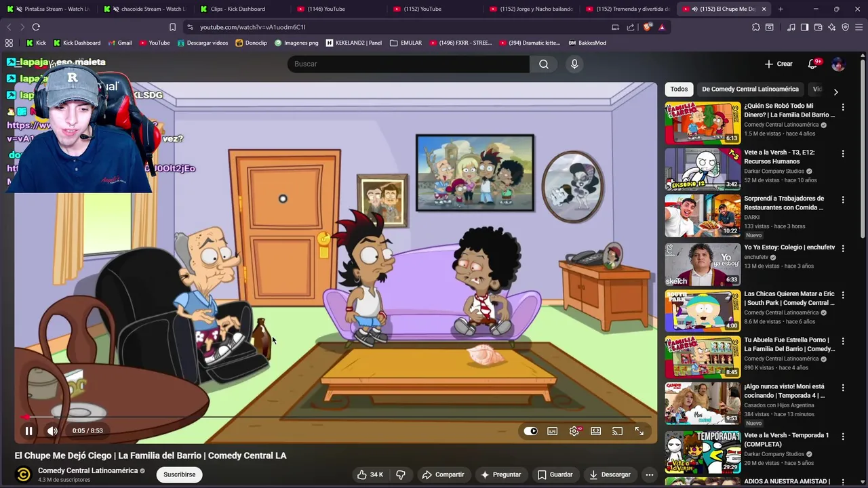Share the video via Compartir
The width and height of the screenshot is (868, 488).
[443, 474]
